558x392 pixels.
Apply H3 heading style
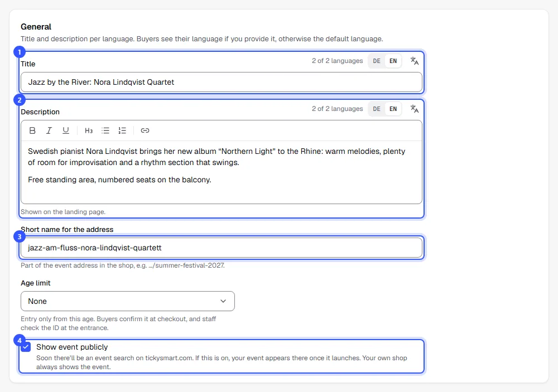89,130
